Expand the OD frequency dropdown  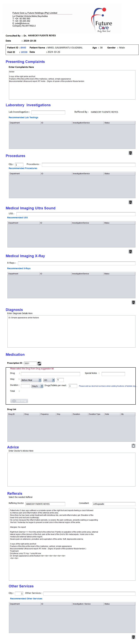[49, 380]
